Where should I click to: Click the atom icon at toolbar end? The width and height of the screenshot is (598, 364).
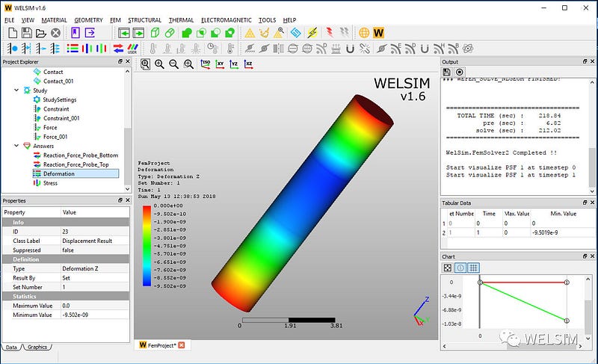coord(468,49)
